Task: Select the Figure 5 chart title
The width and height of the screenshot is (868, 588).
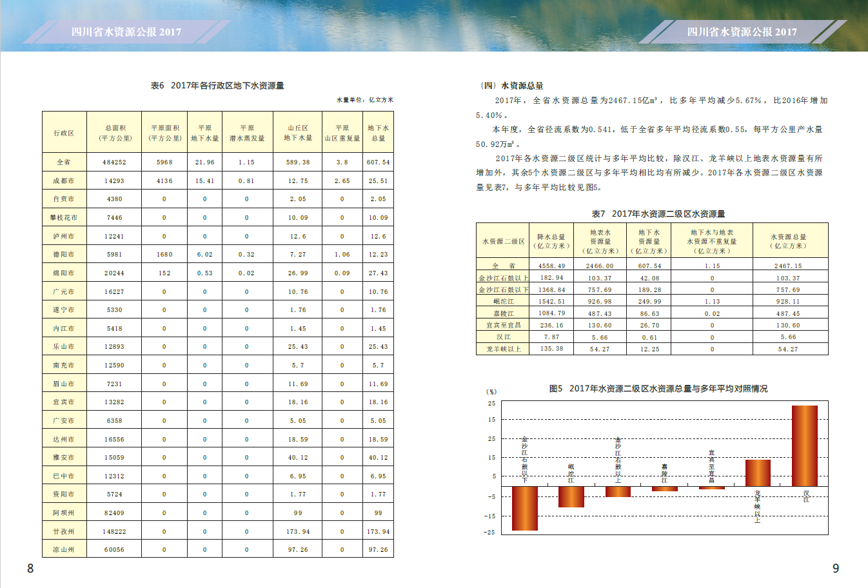Action: click(658, 389)
